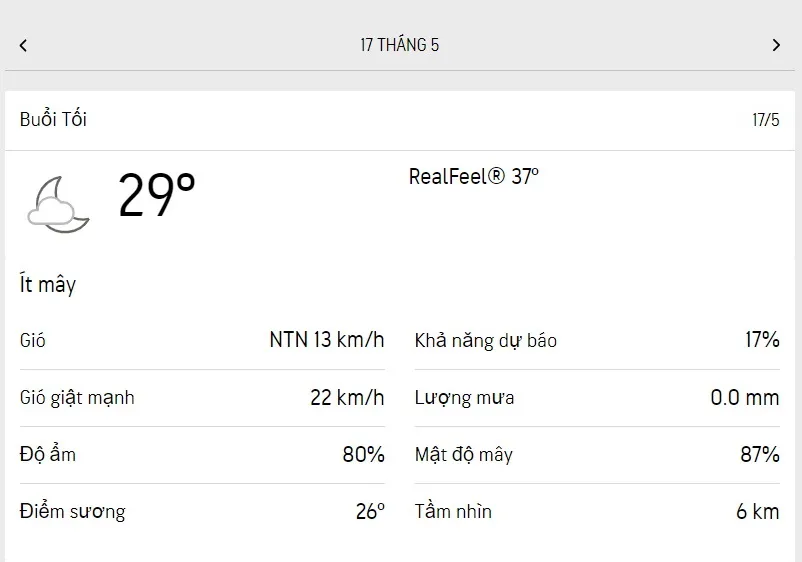Click the Khả năng dự báo label
The image size is (802, 562).
point(486,341)
